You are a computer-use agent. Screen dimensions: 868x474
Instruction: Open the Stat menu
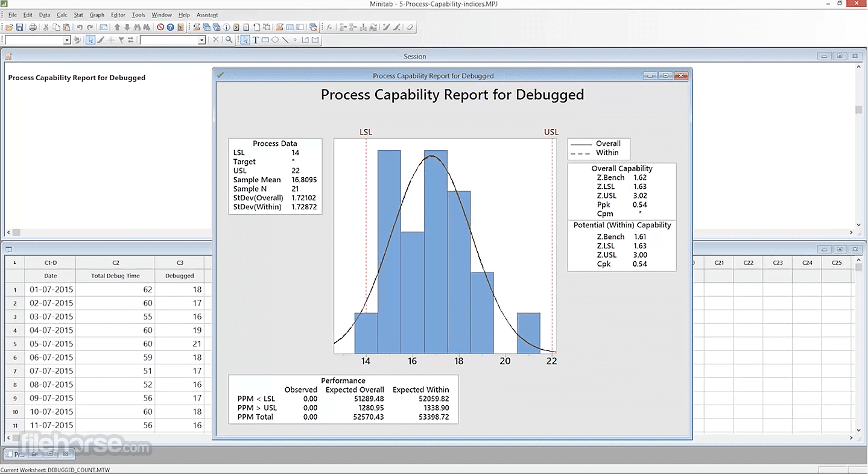click(x=80, y=14)
